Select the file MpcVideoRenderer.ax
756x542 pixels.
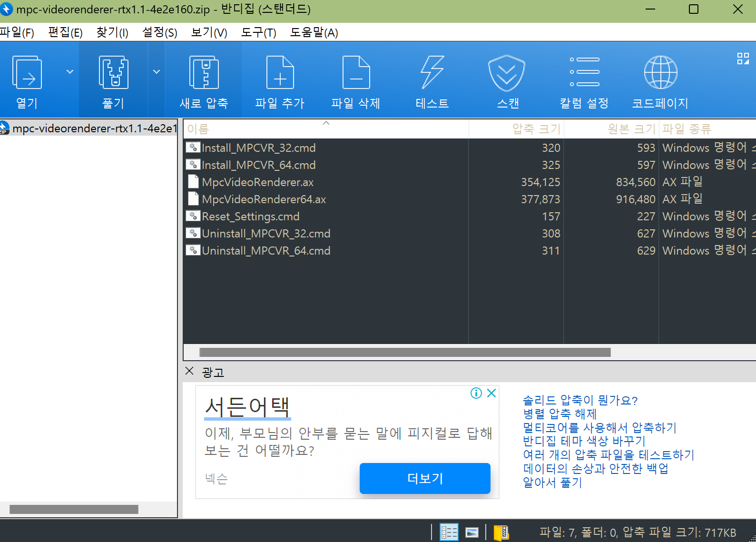257,182
